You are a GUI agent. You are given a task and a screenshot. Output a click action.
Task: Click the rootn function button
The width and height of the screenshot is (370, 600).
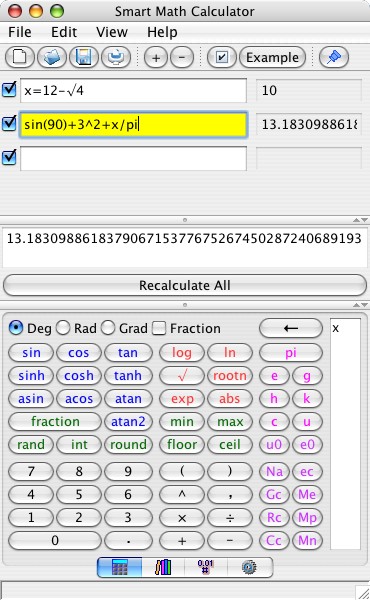click(x=230, y=376)
